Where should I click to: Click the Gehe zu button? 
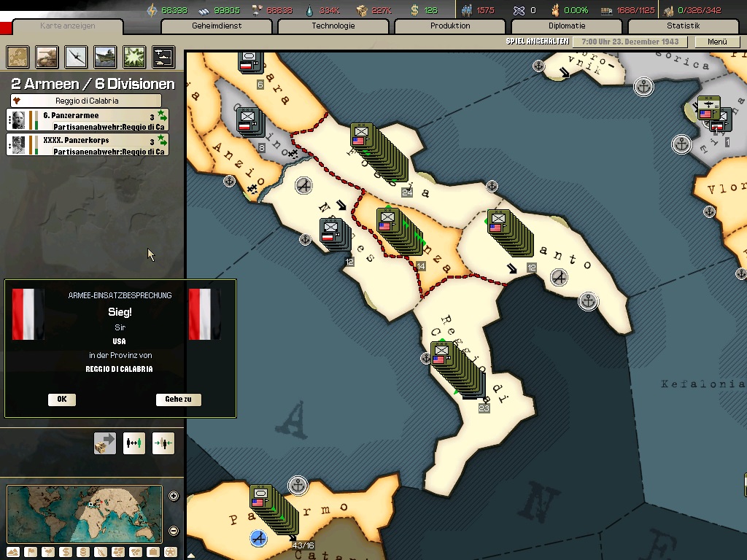tap(178, 399)
